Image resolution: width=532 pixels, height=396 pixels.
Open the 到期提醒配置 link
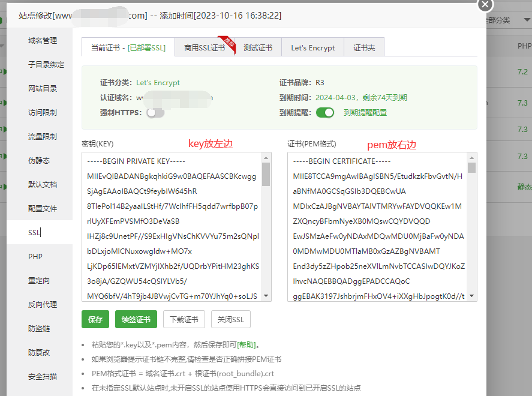(x=365, y=112)
